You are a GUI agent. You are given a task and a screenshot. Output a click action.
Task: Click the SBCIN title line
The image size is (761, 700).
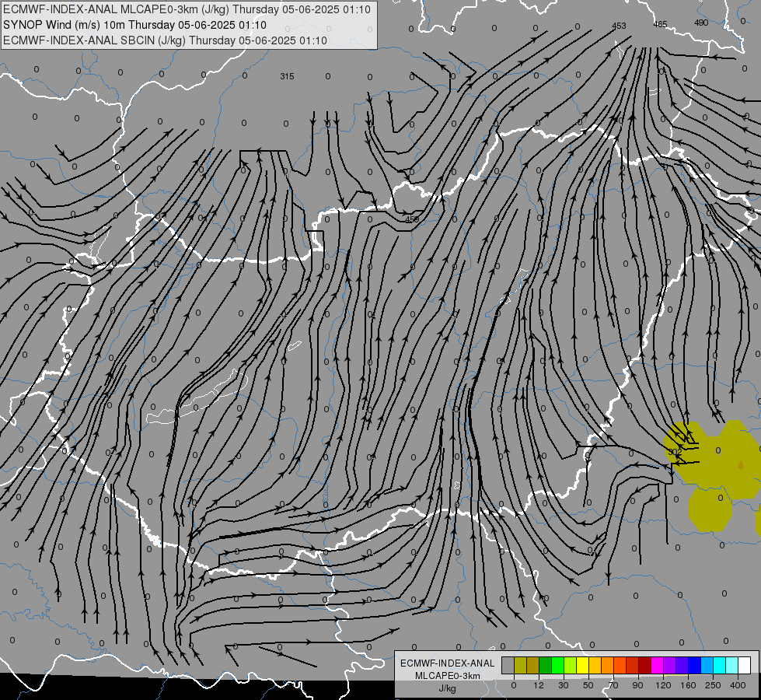point(165,40)
